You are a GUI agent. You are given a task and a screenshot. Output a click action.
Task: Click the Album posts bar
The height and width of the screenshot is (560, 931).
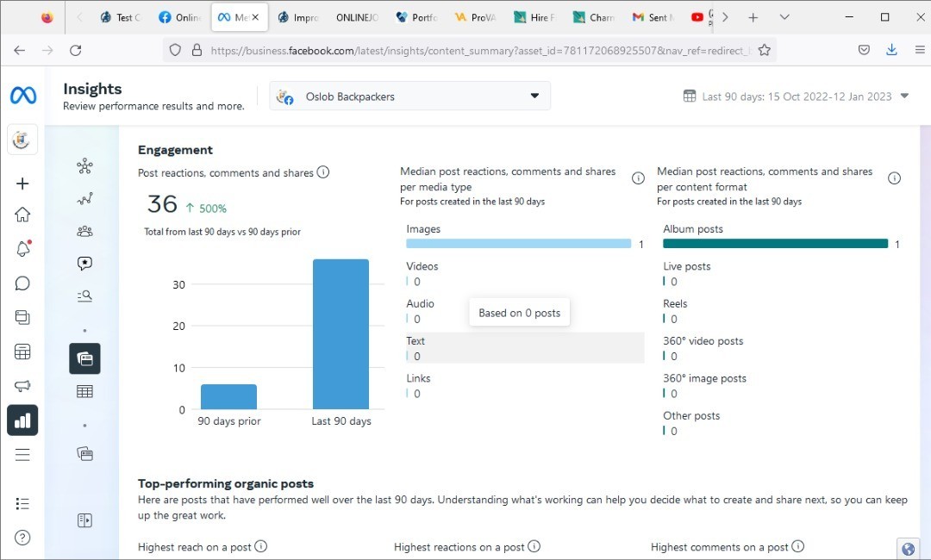(775, 243)
